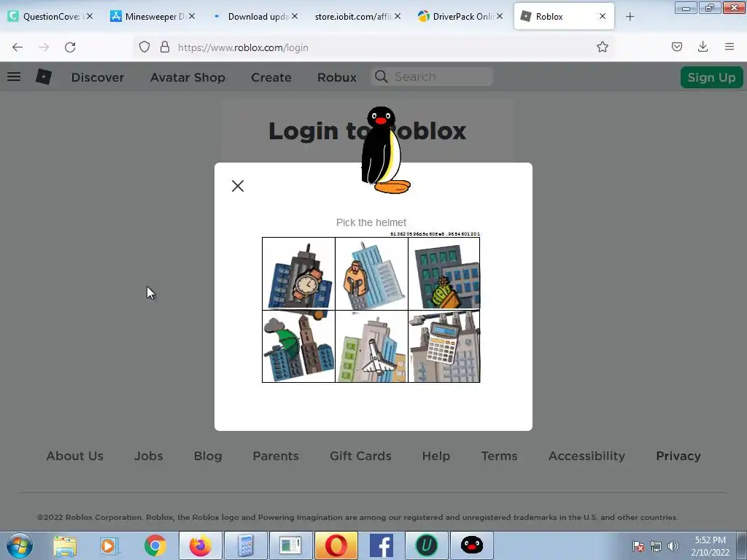
Task: Open the IObit Uninstaller taskbar icon
Action: [x=426, y=545]
